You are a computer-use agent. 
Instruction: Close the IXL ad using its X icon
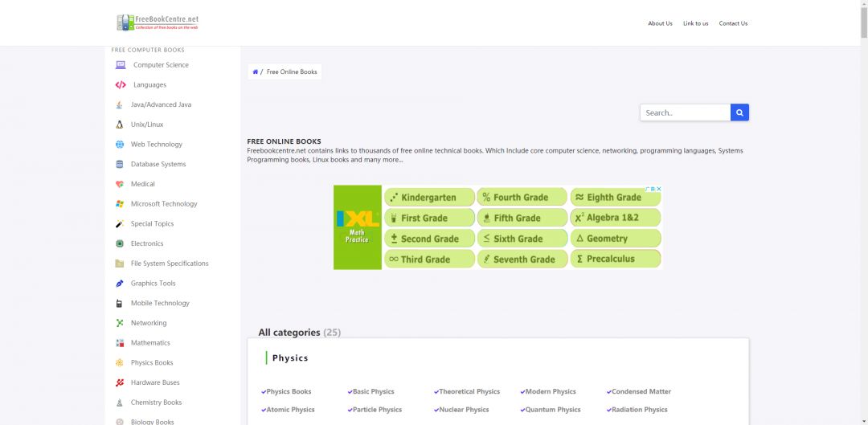(x=658, y=189)
